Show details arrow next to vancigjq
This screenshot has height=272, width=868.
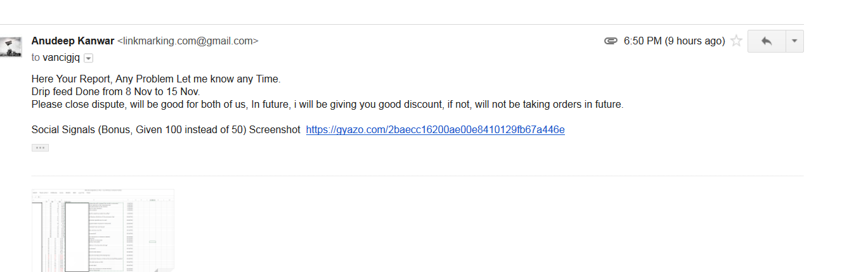[89, 58]
